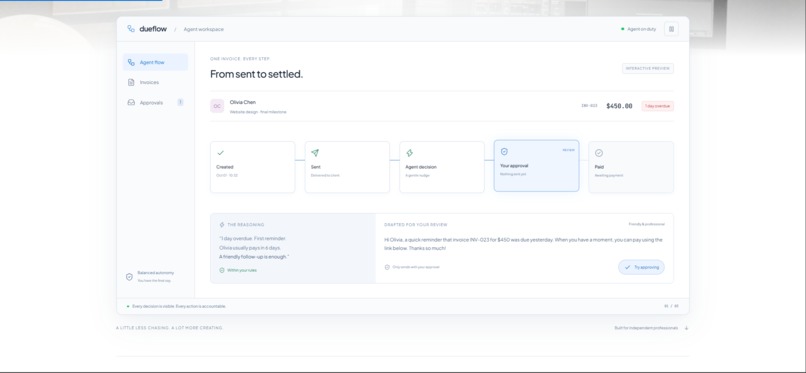Viewport: 806px width, 373px height.
Task: Click the down arrow after Built for independent professionals
Action: click(x=686, y=328)
